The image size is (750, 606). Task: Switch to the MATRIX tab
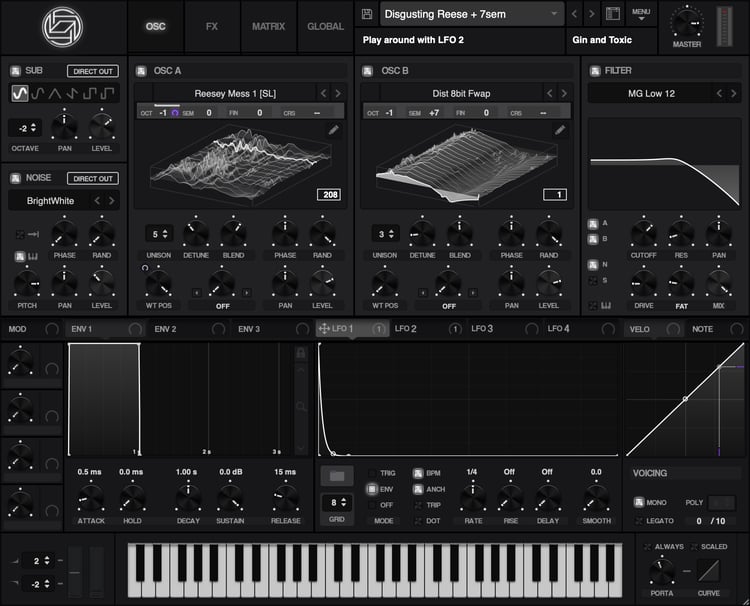click(268, 26)
